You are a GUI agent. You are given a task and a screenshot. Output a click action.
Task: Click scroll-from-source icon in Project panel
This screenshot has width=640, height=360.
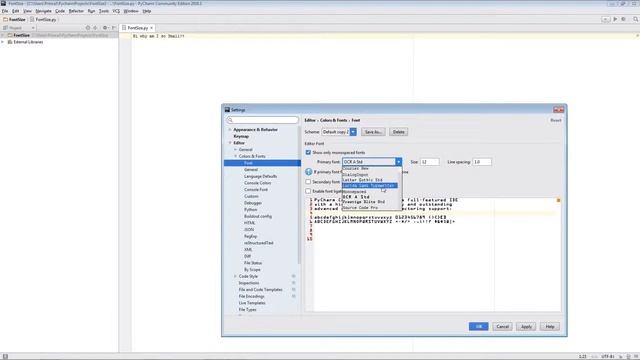click(87, 28)
